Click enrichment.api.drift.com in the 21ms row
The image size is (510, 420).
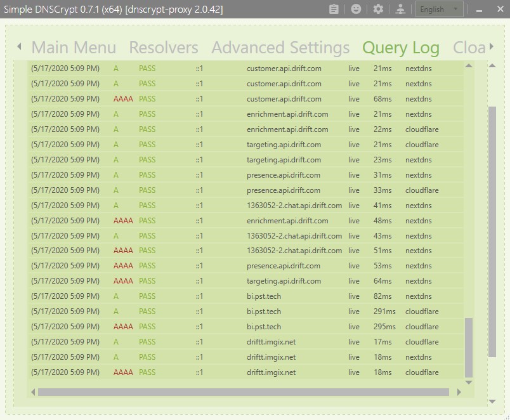click(x=287, y=114)
